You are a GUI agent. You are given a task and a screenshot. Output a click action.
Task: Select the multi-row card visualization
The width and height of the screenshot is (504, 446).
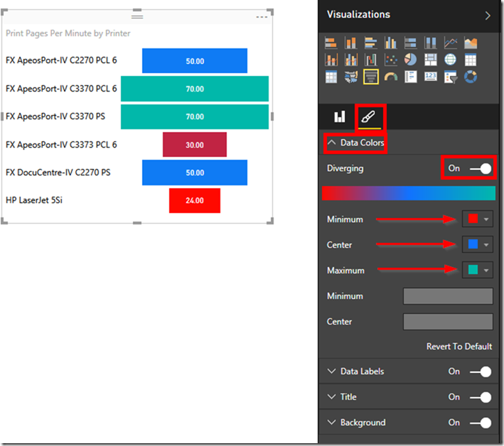pos(410,77)
